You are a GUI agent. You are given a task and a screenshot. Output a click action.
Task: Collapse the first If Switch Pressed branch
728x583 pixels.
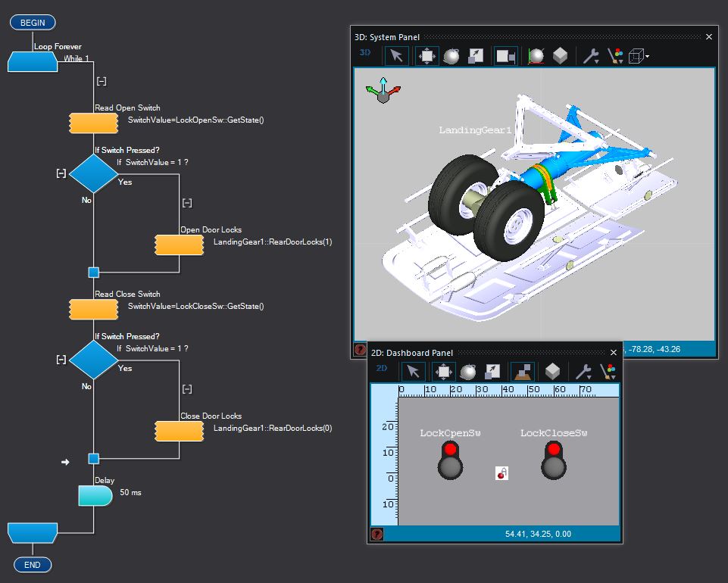click(61, 173)
